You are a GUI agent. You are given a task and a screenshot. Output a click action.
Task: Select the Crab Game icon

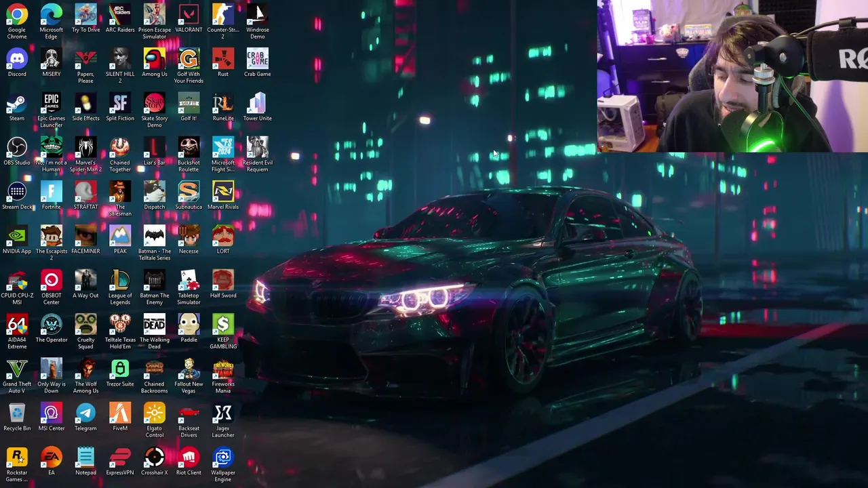coord(258,58)
